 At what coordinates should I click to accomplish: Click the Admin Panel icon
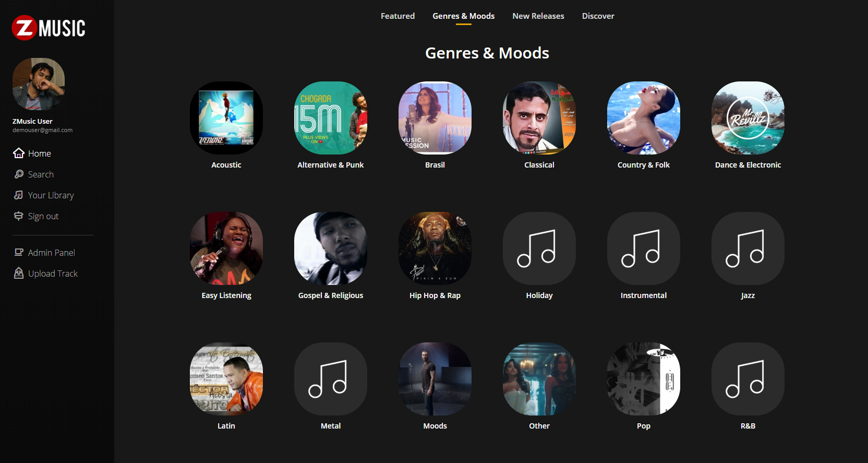point(19,252)
